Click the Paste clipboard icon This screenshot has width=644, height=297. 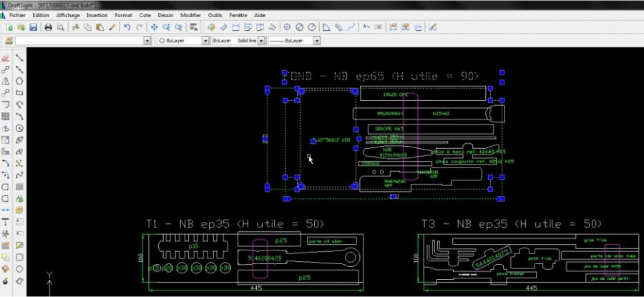99,27
